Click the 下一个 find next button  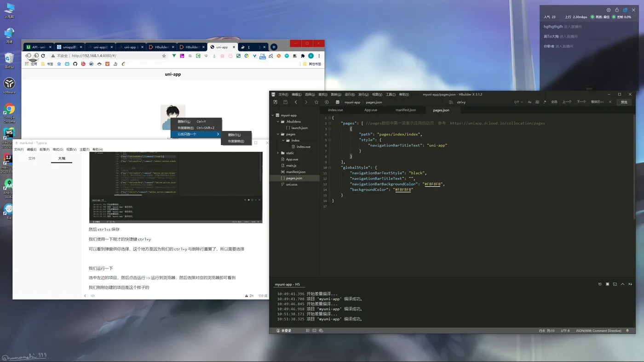581,102
